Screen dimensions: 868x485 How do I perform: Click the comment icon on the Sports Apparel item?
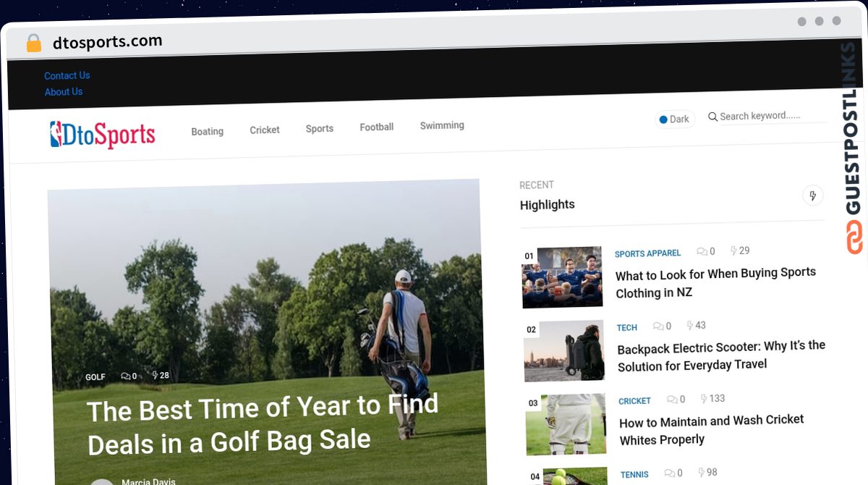(702, 251)
